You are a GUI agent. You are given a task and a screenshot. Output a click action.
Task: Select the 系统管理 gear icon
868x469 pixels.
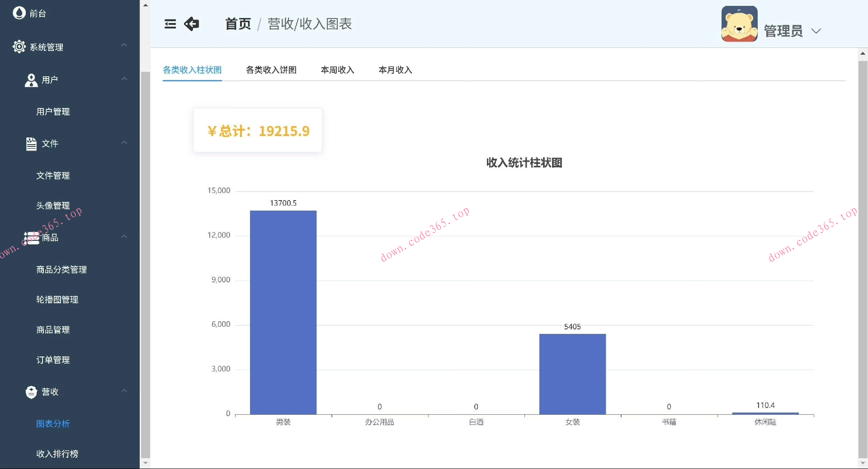pos(19,47)
